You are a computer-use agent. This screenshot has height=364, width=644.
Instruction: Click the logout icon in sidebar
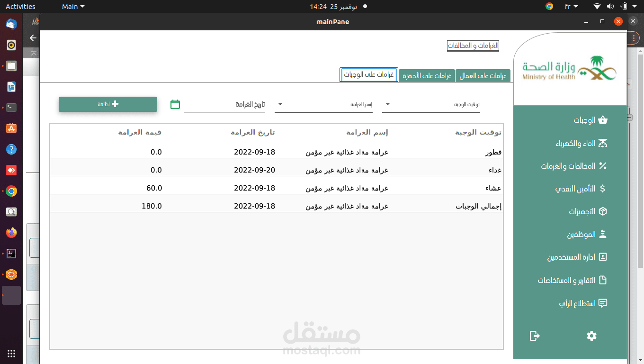pyautogui.click(x=535, y=336)
